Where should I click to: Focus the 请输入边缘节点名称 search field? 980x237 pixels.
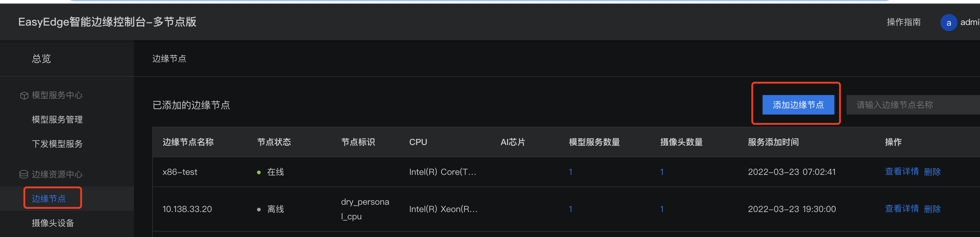coord(913,104)
